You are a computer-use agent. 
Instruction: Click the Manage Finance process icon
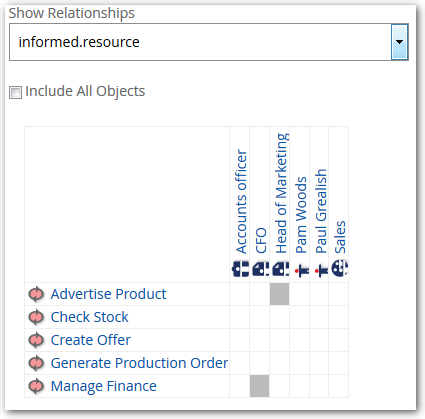[x=36, y=386]
